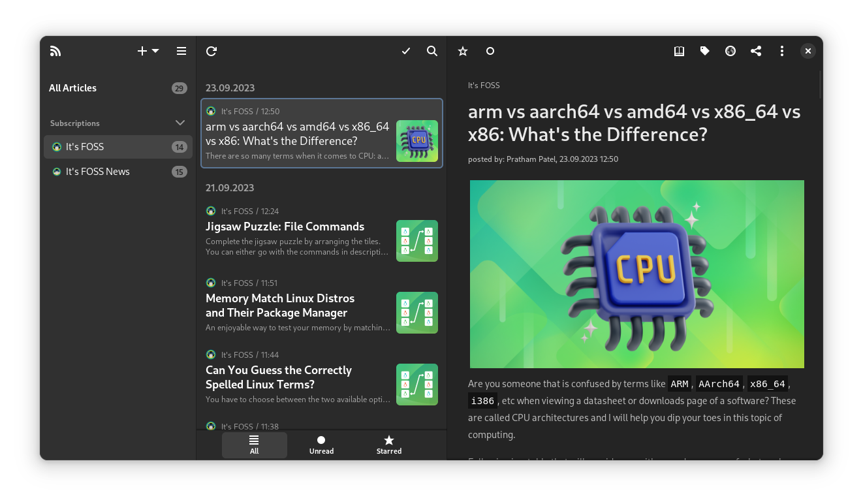Open All Articles in the sidebar
This screenshot has height=504, width=863.
72,87
